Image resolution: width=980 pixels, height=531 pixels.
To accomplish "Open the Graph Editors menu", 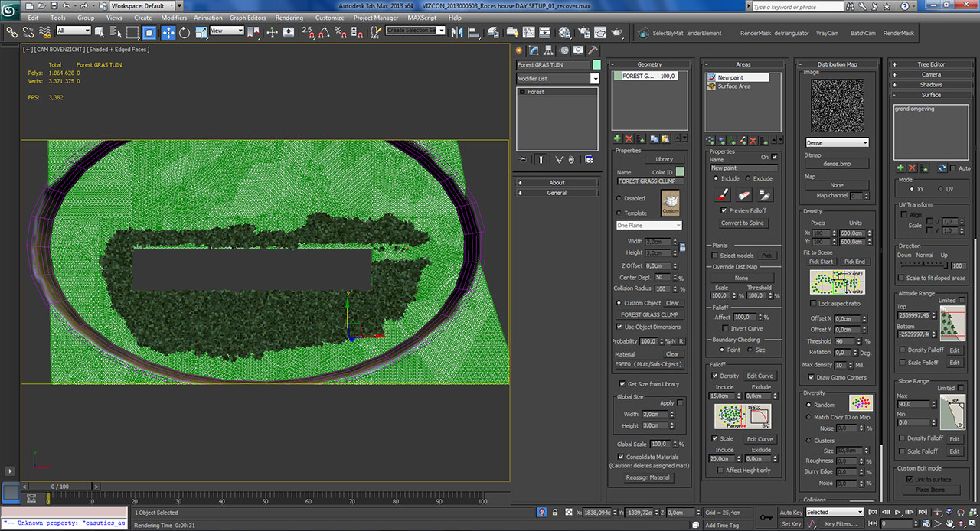I will click(x=248, y=18).
